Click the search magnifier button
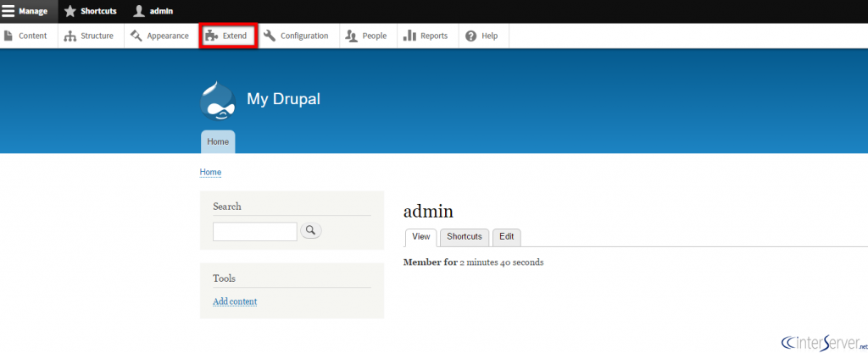Viewport: 868px width, 353px height. coord(311,230)
